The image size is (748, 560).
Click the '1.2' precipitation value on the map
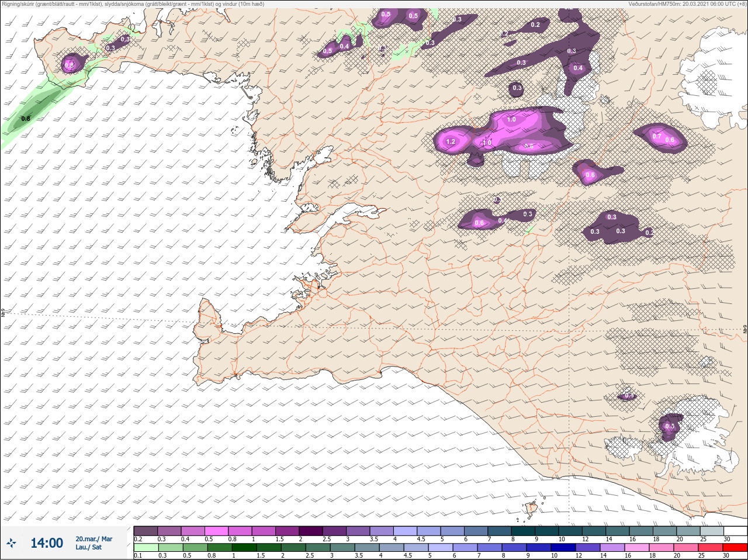[451, 141]
